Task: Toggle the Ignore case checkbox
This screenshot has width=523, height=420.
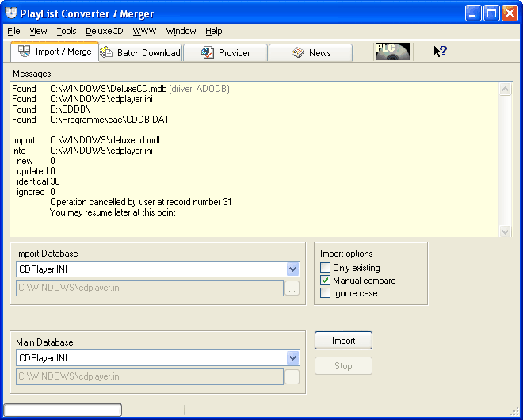Action: click(x=326, y=293)
